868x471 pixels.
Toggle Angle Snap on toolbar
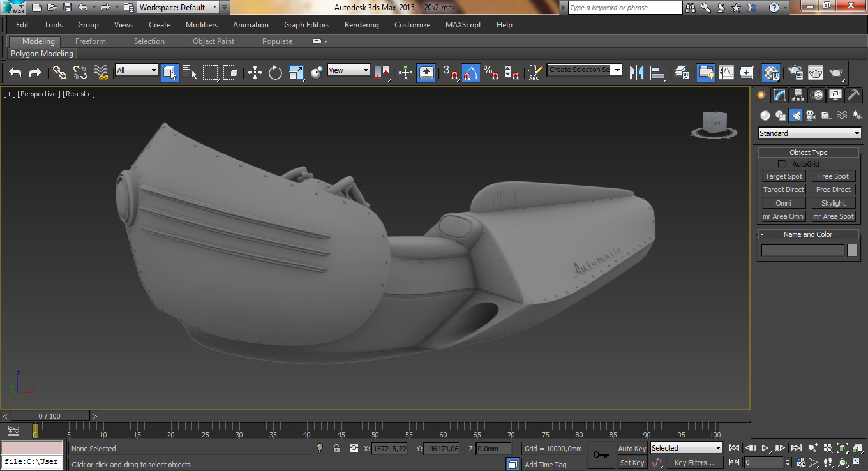(470, 72)
